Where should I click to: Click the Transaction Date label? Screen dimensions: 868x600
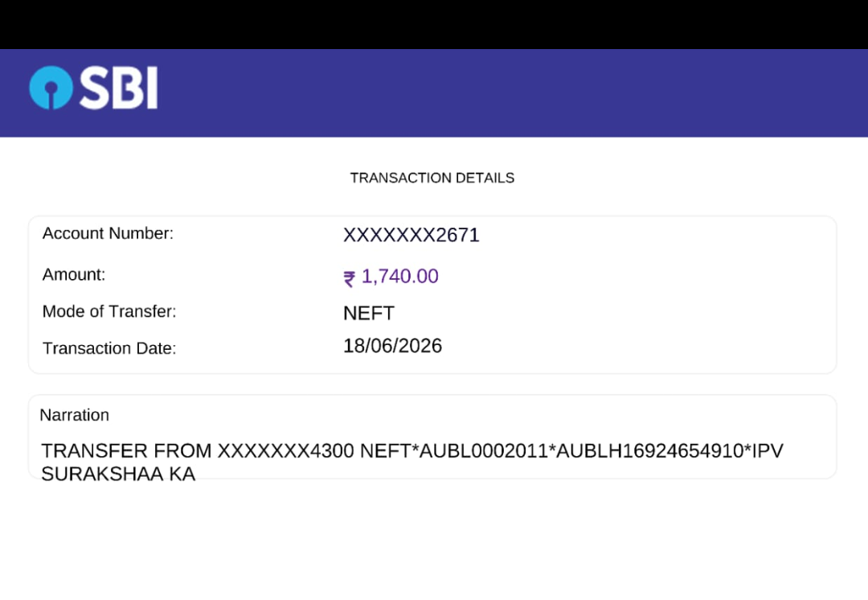(x=109, y=348)
